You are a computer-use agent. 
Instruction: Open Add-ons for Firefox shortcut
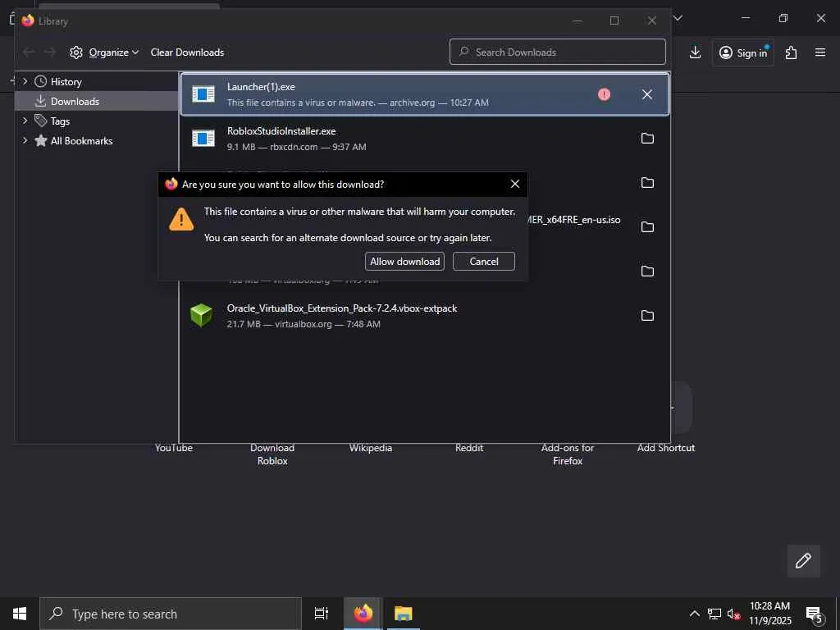tap(568, 454)
